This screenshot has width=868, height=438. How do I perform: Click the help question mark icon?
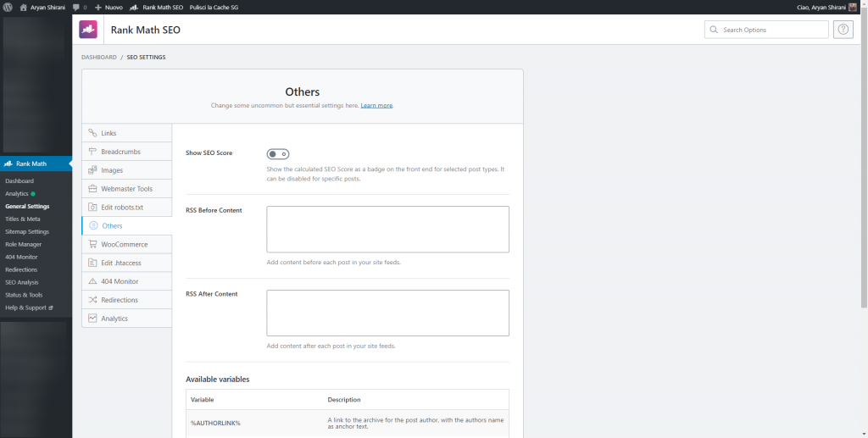click(843, 30)
